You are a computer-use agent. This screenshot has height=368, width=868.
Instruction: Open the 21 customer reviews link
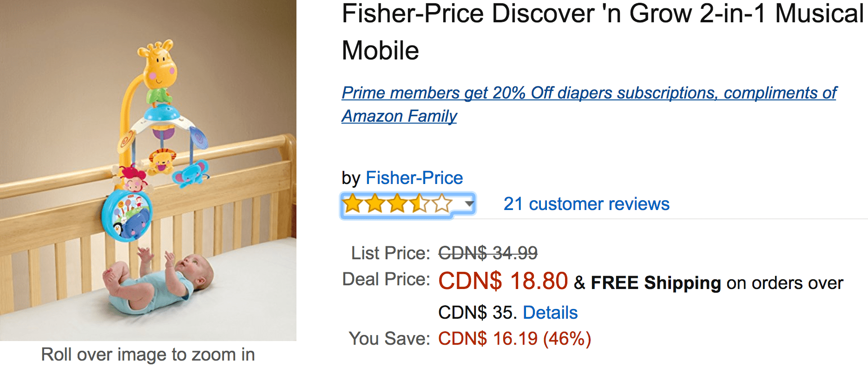pyautogui.click(x=586, y=204)
